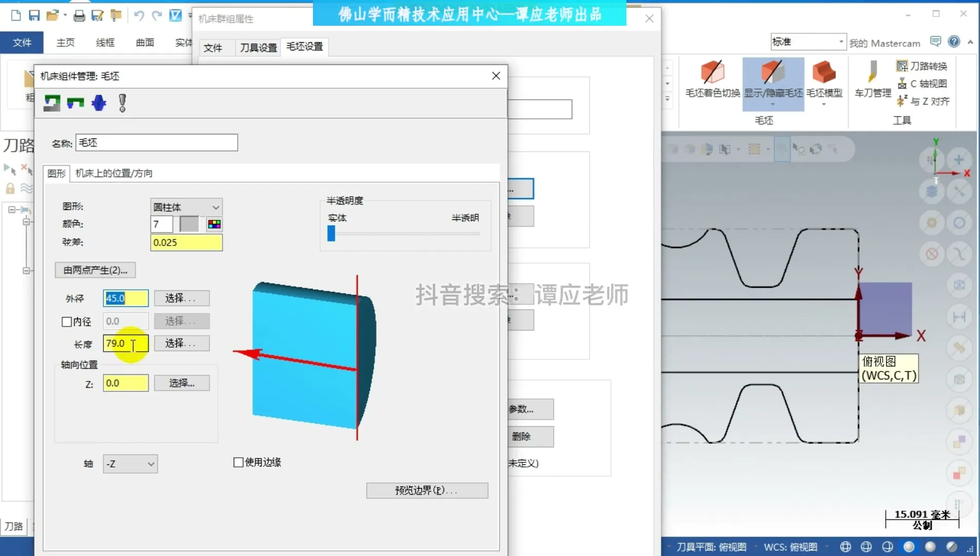980x556 pixels.
Task: Click the 与 Z 对齐 align icon
Action: 924,101
